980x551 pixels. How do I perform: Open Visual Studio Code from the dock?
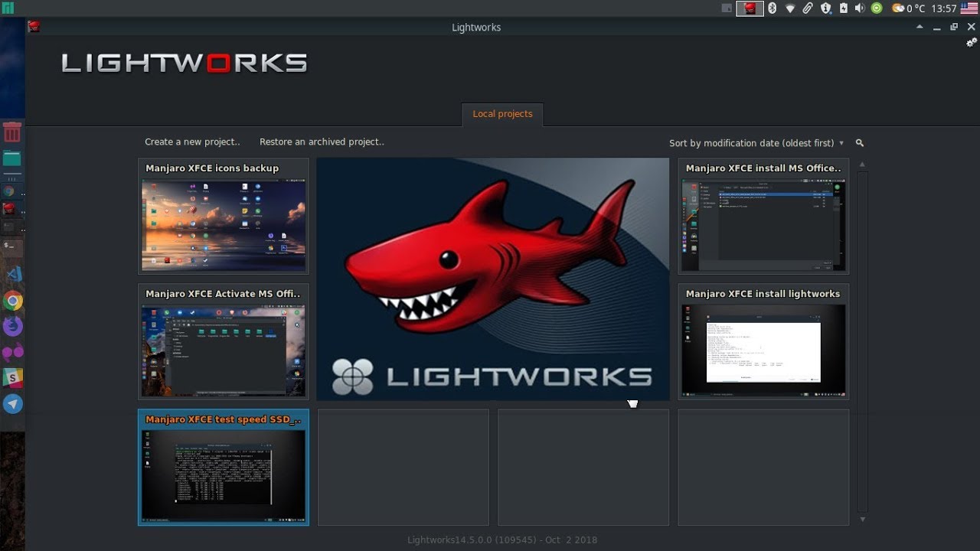click(13, 274)
